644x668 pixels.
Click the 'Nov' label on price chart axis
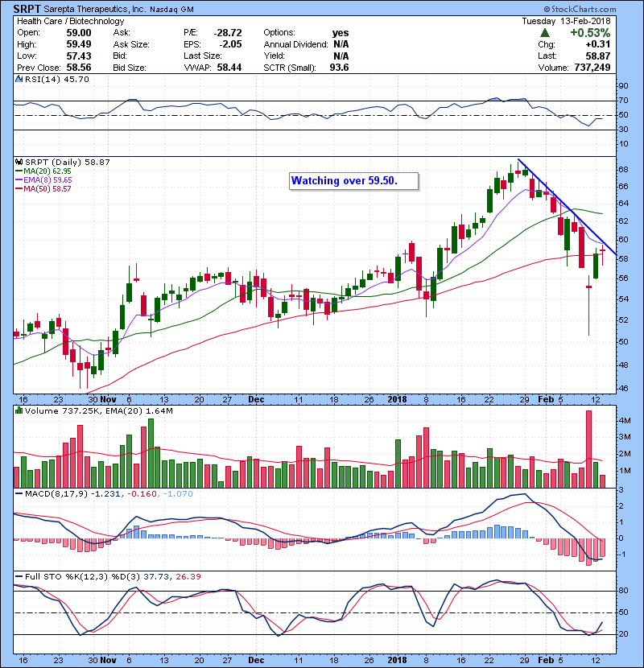pyautogui.click(x=108, y=400)
